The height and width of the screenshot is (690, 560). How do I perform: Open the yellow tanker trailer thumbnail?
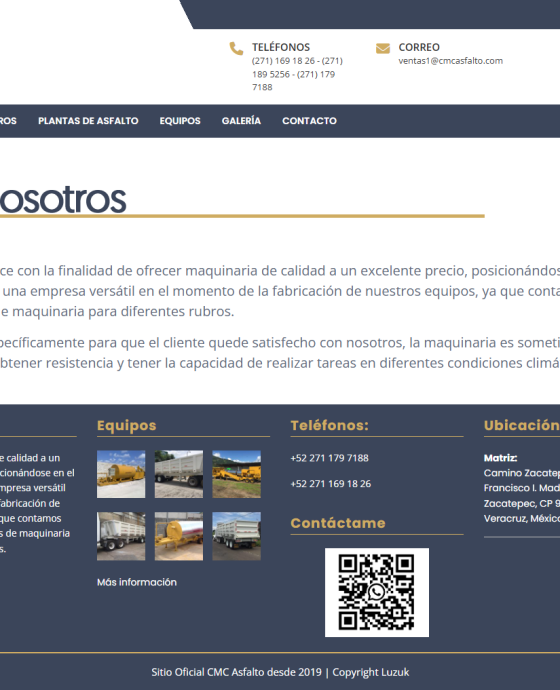(x=179, y=536)
